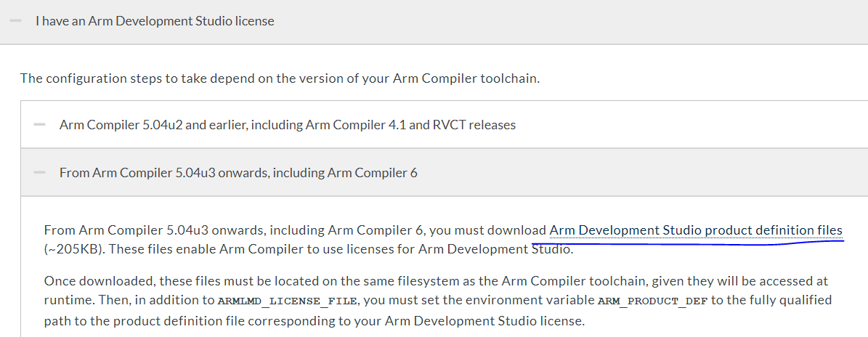
Task: Click minus icon beside 'I have an Arm Development Studio license'
Action: point(15,21)
